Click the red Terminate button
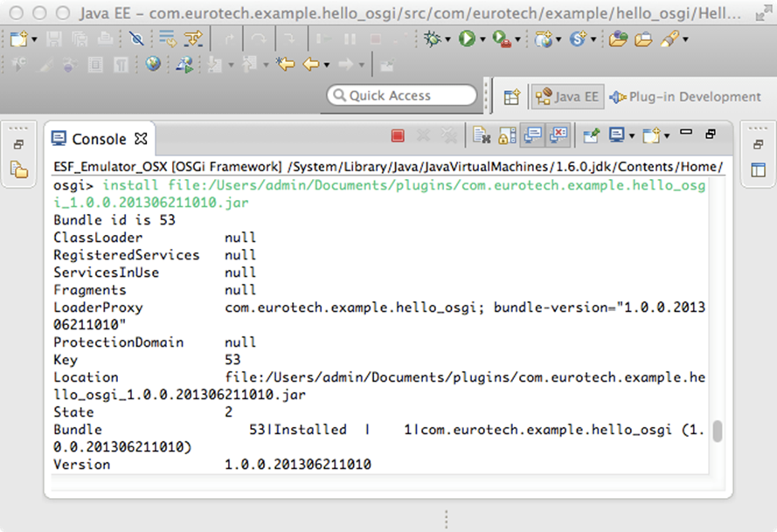Viewport: 777px width, 532px height. [x=398, y=135]
